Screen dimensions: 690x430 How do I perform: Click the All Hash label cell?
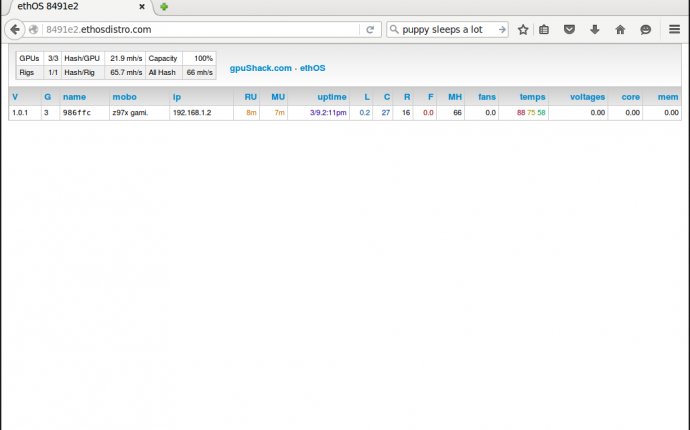click(x=162, y=72)
